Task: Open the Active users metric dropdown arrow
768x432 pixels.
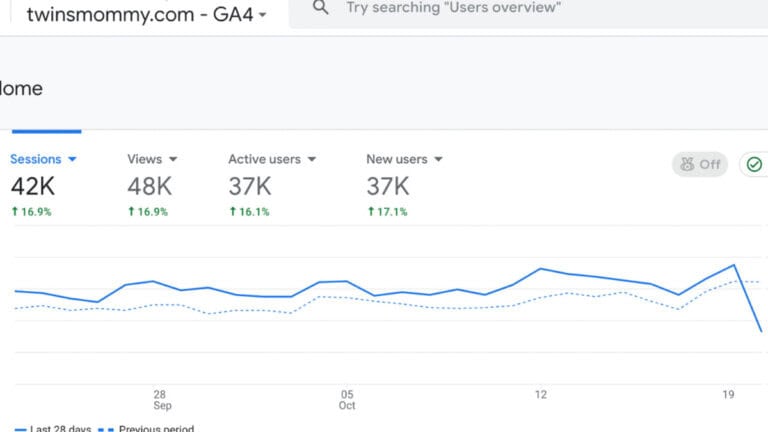Action: pyautogui.click(x=311, y=159)
